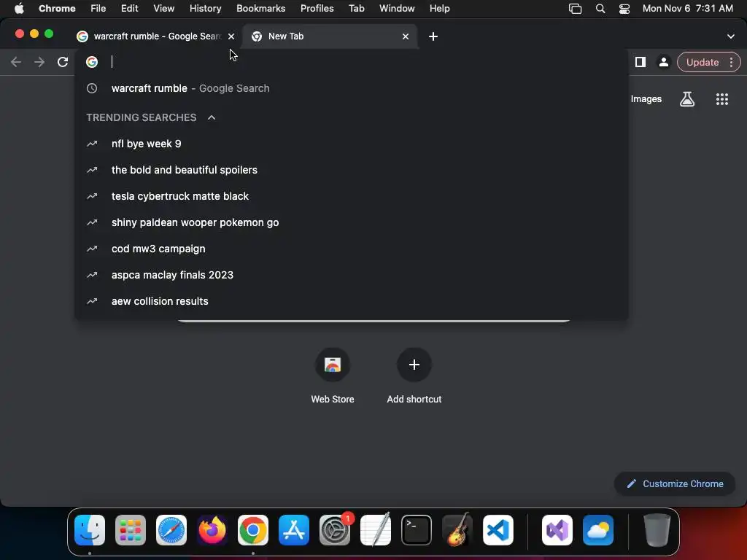This screenshot has height=560, width=747.
Task: Open the screen mirroring menu bar icon
Action: pos(576,9)
